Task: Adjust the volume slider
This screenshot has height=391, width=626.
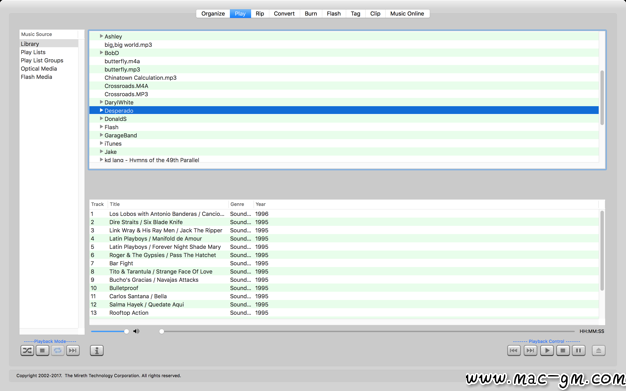Action: coord(109,331)
